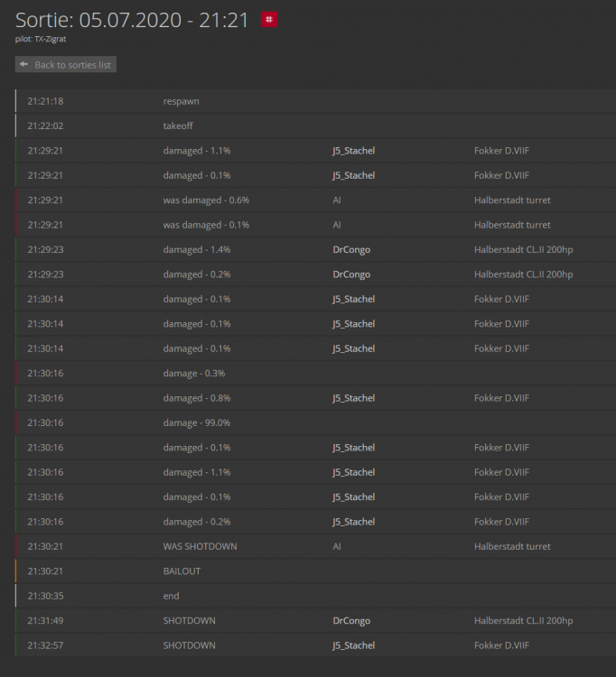Select the BAILOUT event entry
This screenshot has height=677, width=616.
(x=182, y=571)
